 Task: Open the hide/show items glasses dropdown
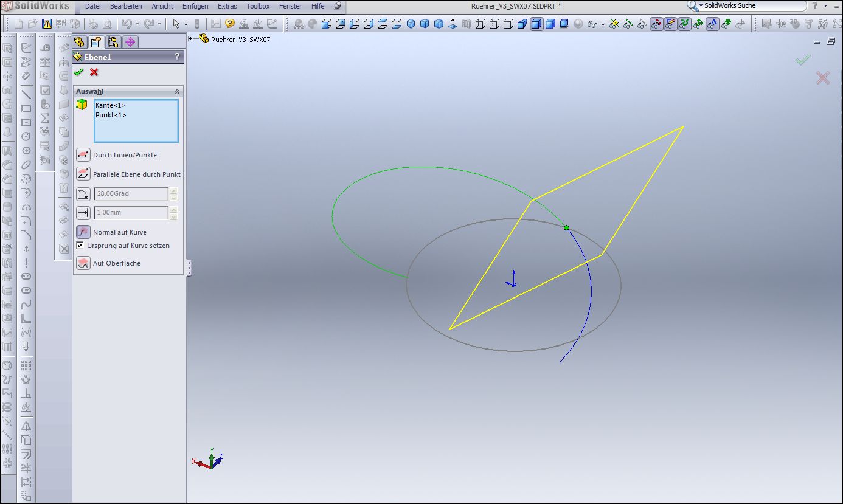tap(603, 24)
